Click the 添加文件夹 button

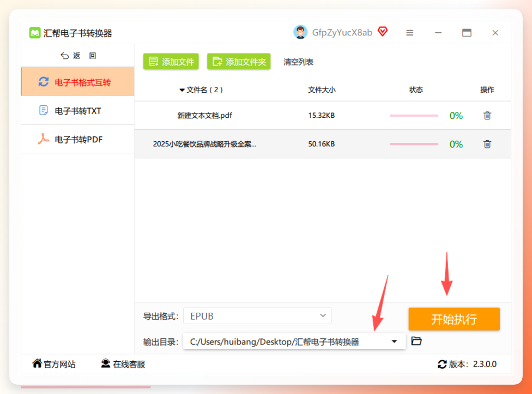click(239, 62)
